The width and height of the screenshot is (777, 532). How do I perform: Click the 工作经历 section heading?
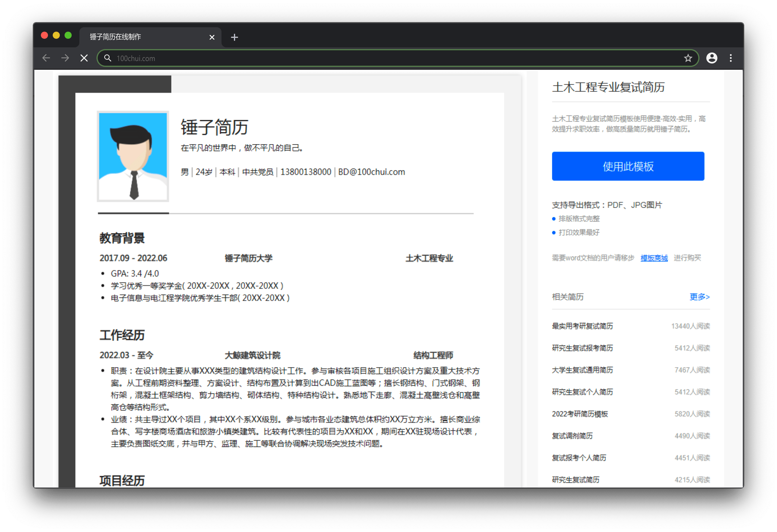point(122,335)
